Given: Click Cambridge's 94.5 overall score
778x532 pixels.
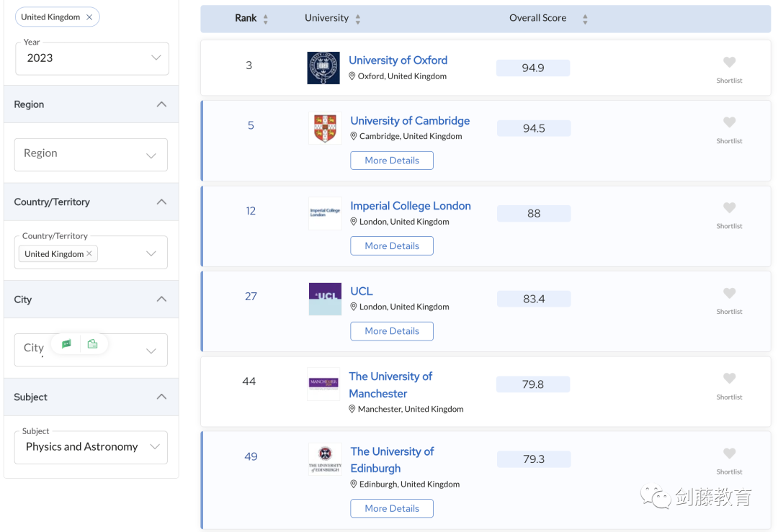Looking at the screenshot, I should tap(534, 128).
